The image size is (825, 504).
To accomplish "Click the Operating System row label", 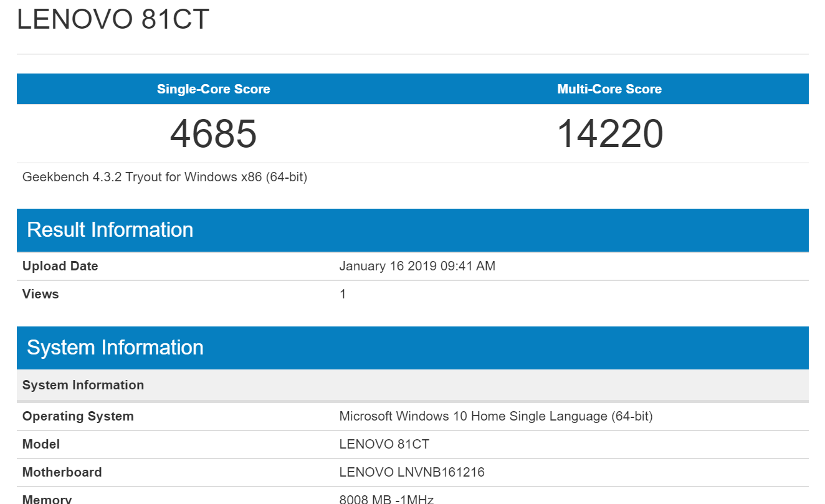I will pyautogui.click(x=78, y=416).
